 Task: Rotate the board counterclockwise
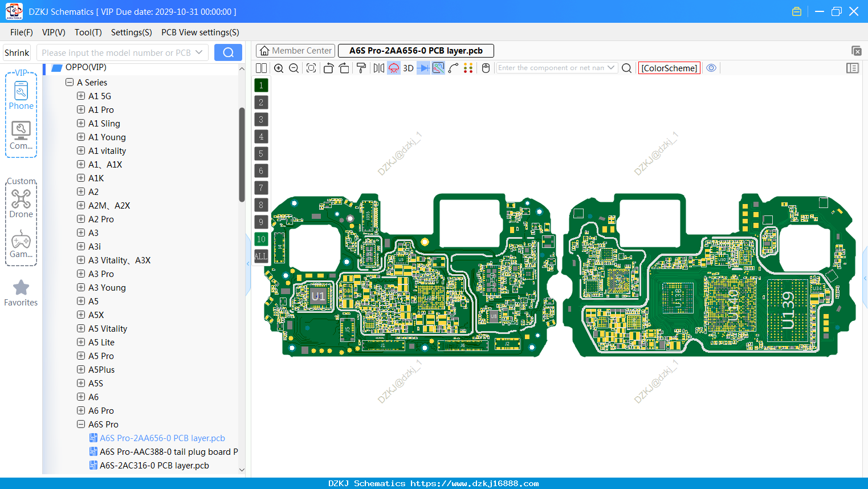click(x=328, y=68)
